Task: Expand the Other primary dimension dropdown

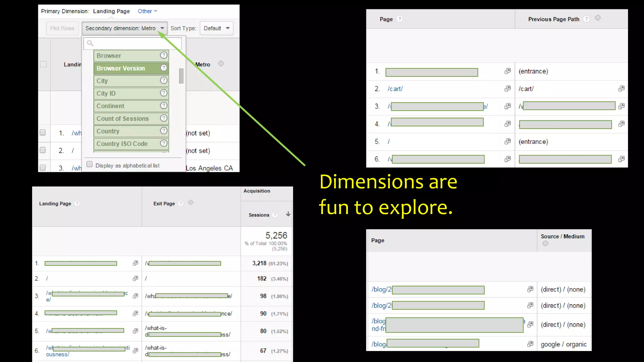Action: click(147, 11)
